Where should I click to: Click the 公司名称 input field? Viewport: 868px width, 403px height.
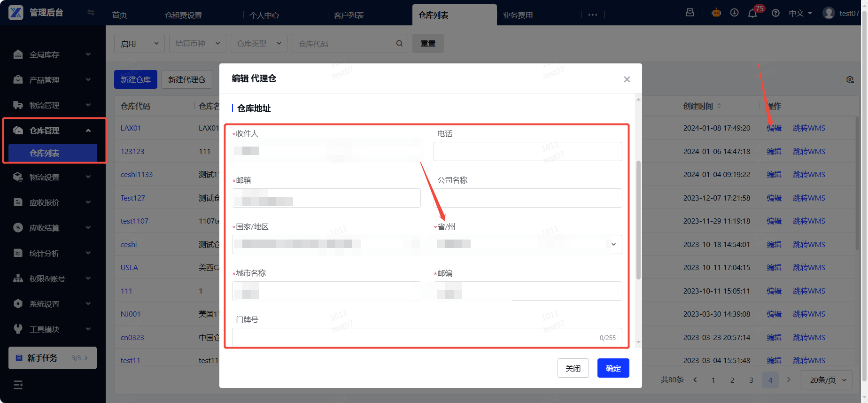tap(528, 198)
